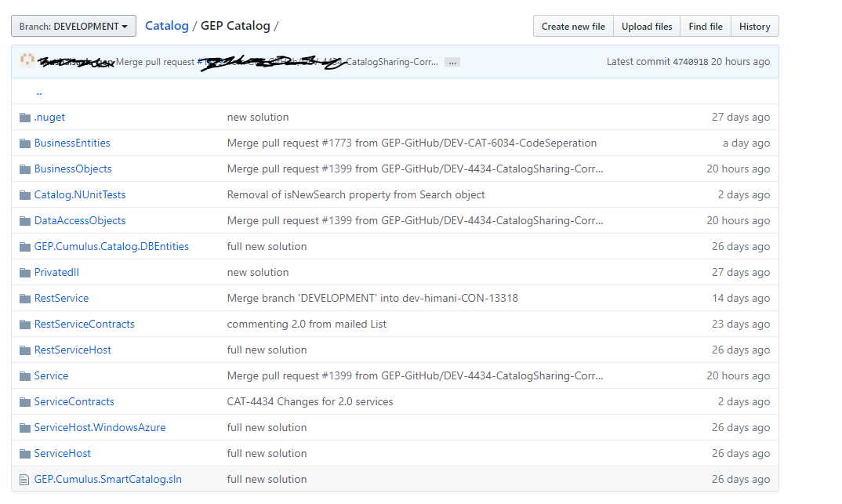The image size is (842, 504).
Task: Open the BusinessObjects folder
Action: (73, 169)
